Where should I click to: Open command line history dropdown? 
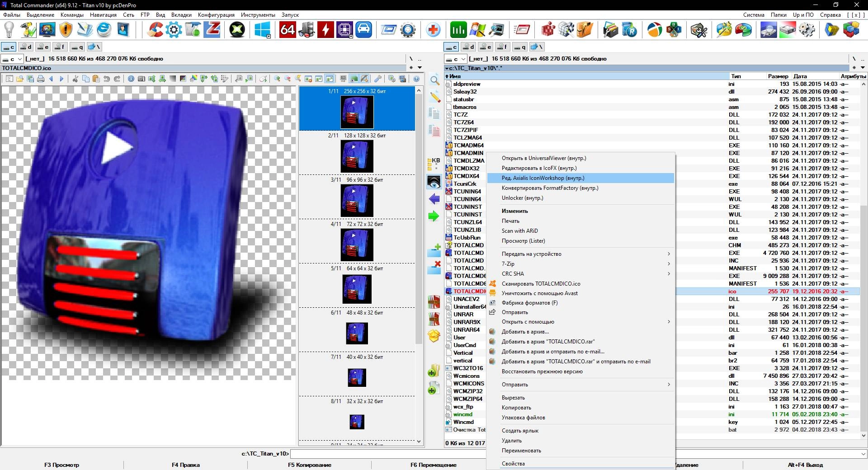863,454
